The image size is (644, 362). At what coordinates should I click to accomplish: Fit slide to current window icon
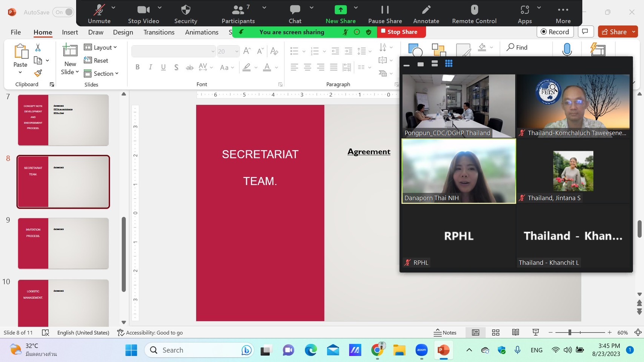pyautogui.click(x=638, y=333)
